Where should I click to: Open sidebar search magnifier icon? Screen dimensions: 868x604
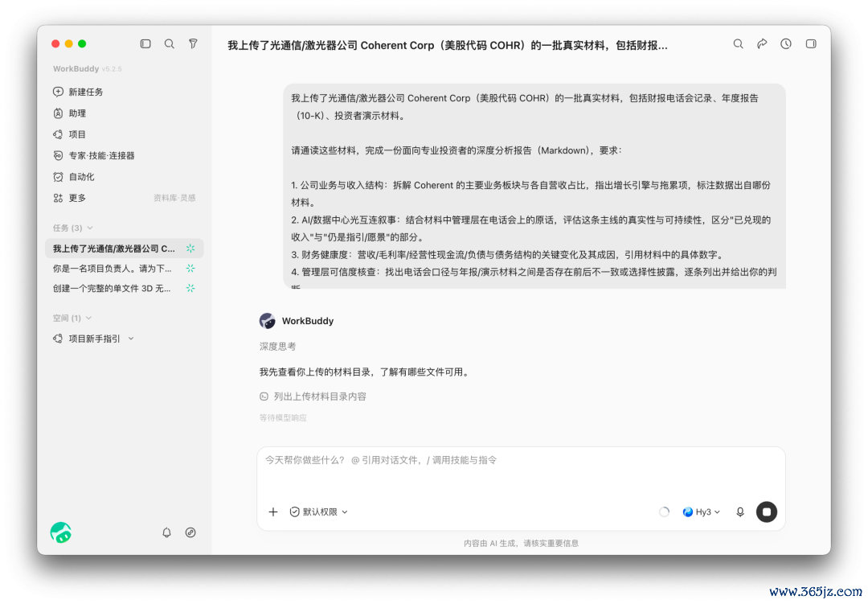[x=170, y=43]
